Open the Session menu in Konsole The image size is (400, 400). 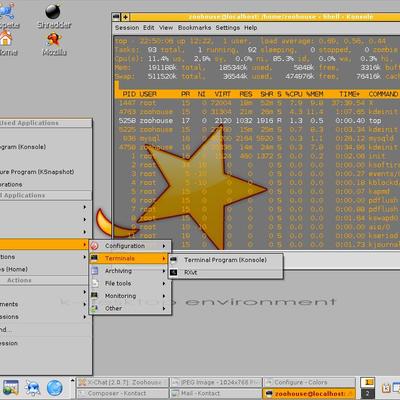click(127, 28)
